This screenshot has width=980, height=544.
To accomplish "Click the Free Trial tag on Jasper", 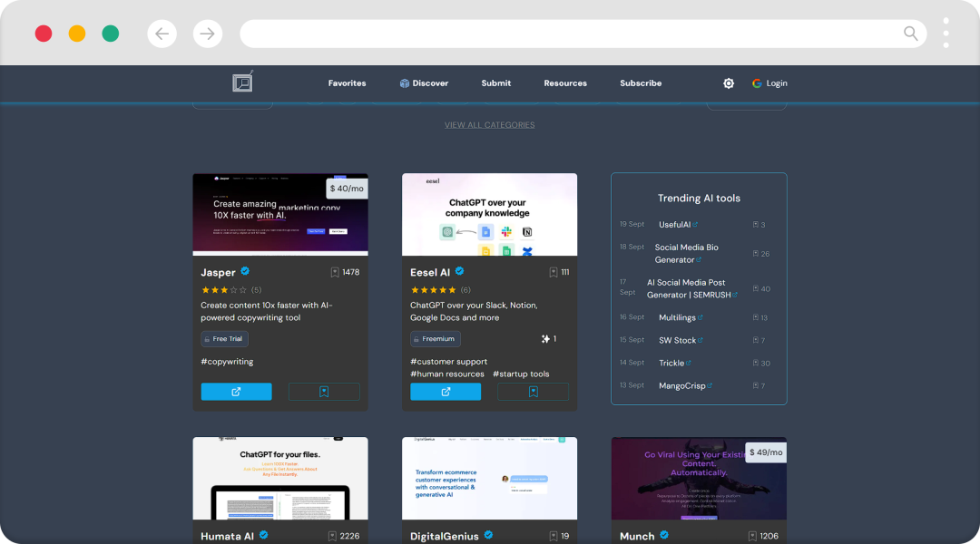I will point(224,338).
